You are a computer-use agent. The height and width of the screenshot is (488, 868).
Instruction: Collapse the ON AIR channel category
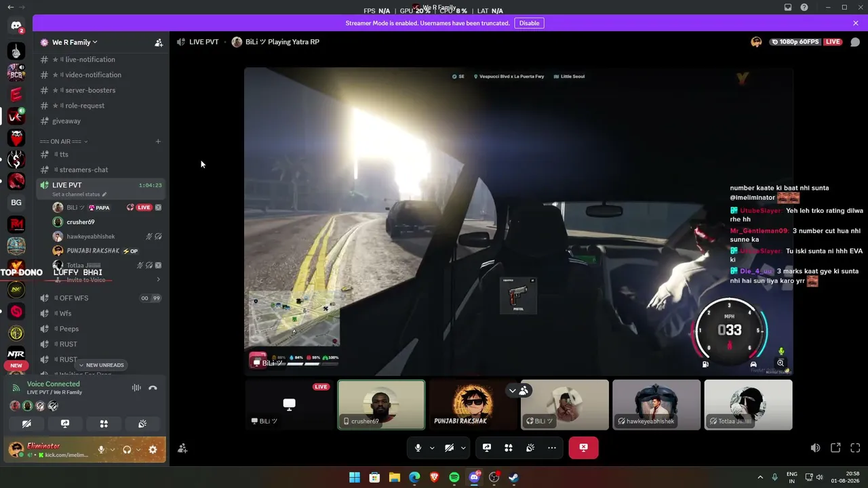point(64,142)
